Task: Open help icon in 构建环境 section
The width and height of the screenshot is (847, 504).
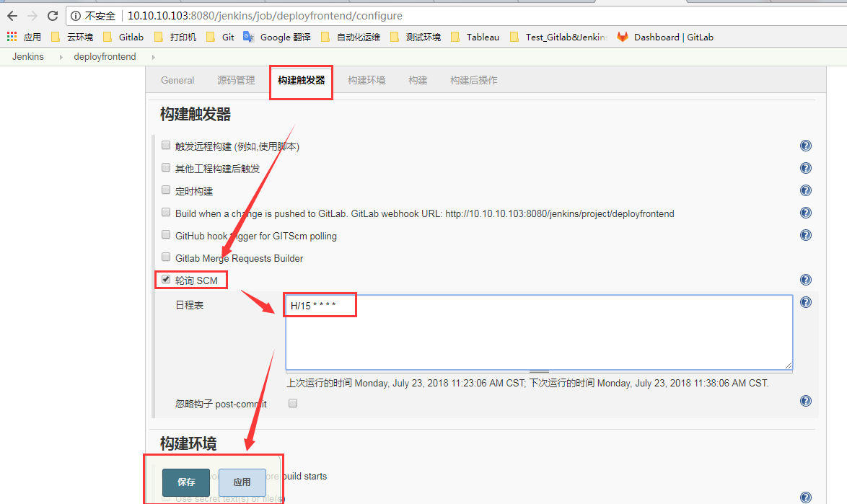Action: 805,498
